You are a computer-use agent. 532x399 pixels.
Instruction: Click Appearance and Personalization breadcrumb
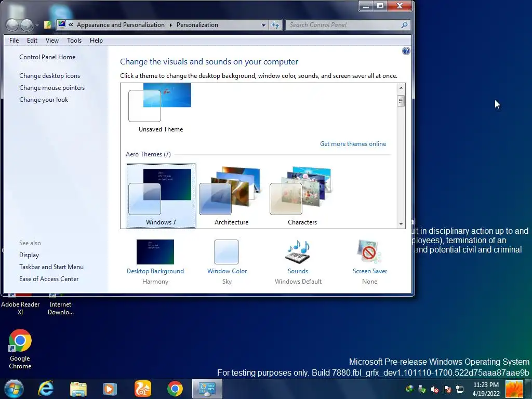tap(121, 25)
